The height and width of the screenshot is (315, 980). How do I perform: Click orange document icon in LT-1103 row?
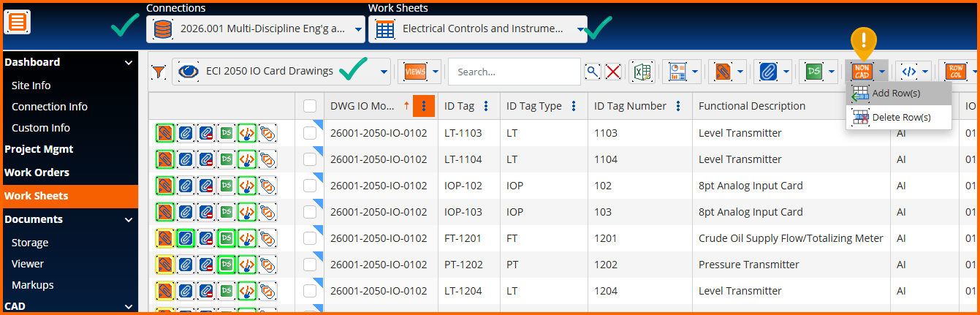click(x=165, y=133)
